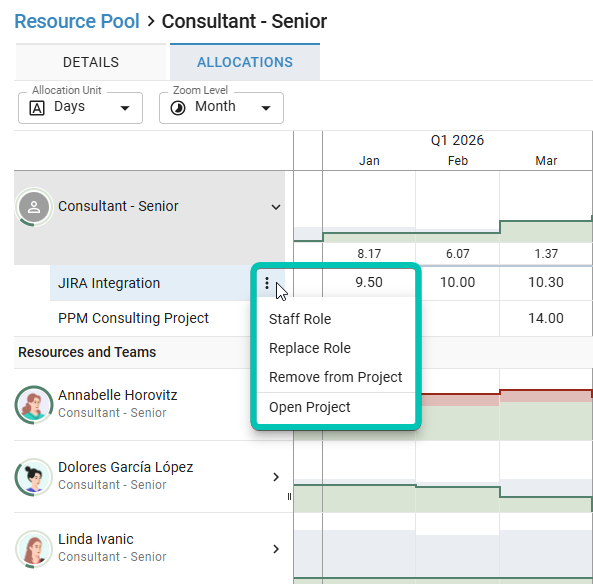Click the JIRA Integration Feb cell 10.00

pos(457,283)
